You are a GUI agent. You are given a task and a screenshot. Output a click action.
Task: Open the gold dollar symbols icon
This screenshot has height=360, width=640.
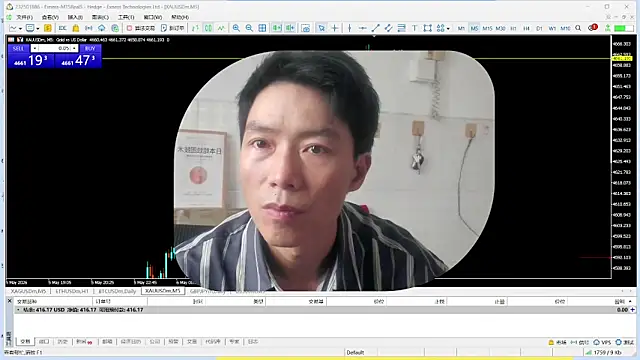point(48,28)
